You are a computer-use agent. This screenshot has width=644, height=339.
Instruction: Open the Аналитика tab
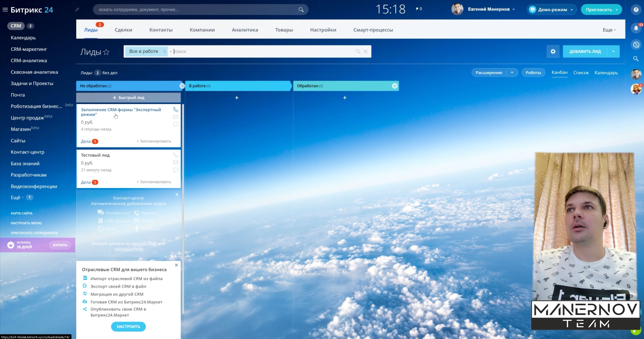click(x=245, y=30)
